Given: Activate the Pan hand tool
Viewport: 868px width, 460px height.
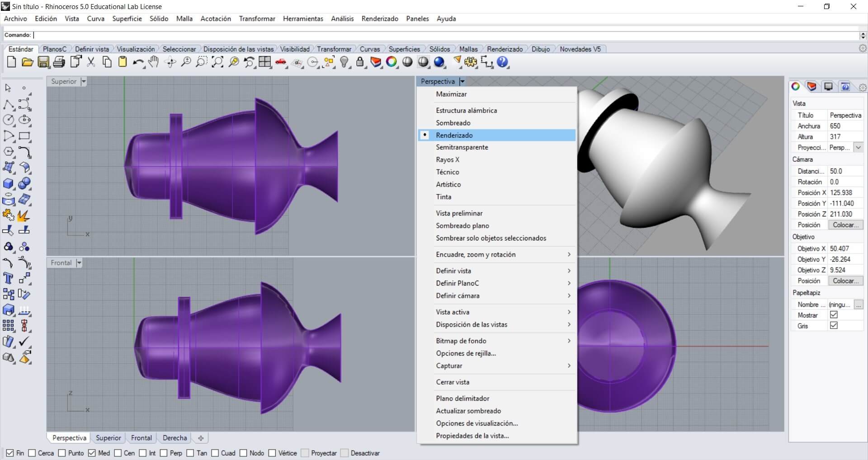Looking at the screenshot, I should 154,62.
